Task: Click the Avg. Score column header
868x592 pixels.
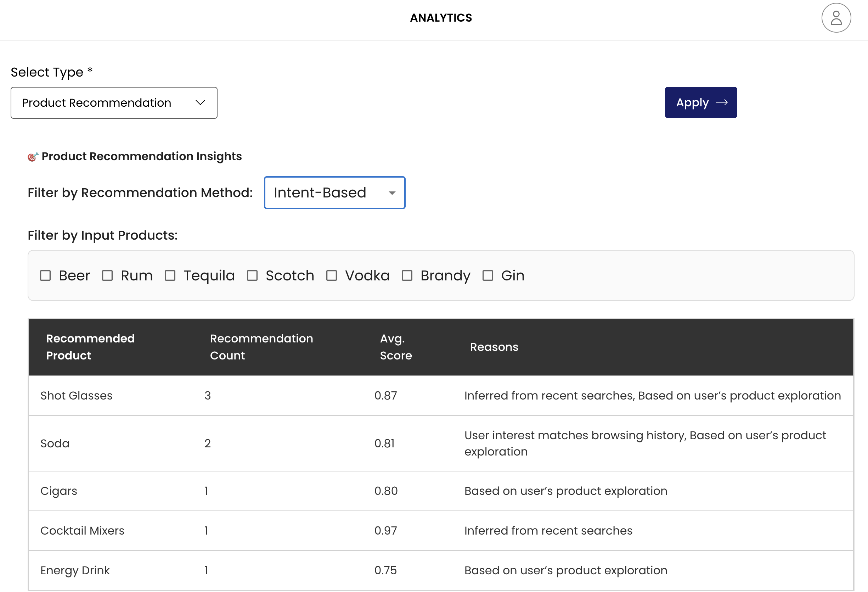Action: [395, 346]
